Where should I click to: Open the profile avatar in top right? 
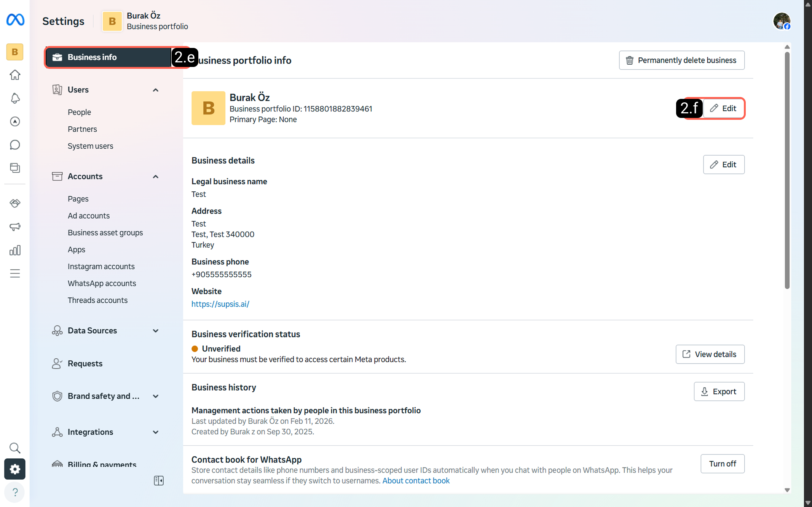pos(782,21)
